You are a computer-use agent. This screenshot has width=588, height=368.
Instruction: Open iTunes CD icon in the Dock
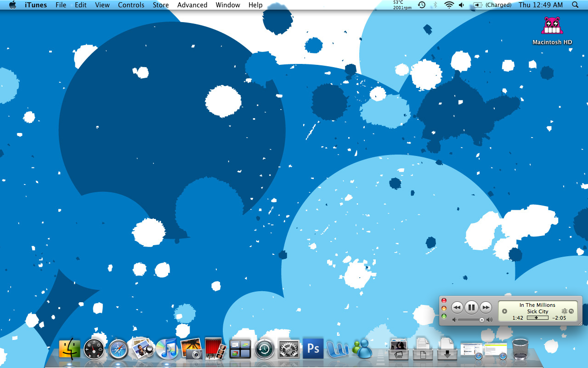[x=167, y=349]
